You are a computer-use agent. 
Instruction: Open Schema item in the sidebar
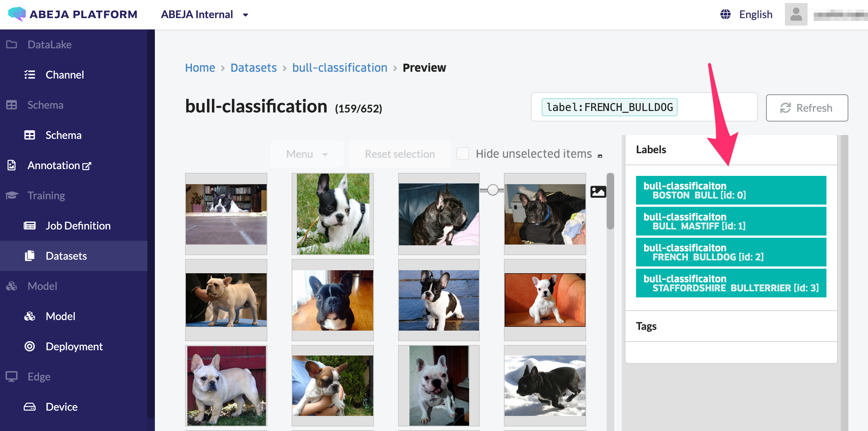[x=74, y=135]
